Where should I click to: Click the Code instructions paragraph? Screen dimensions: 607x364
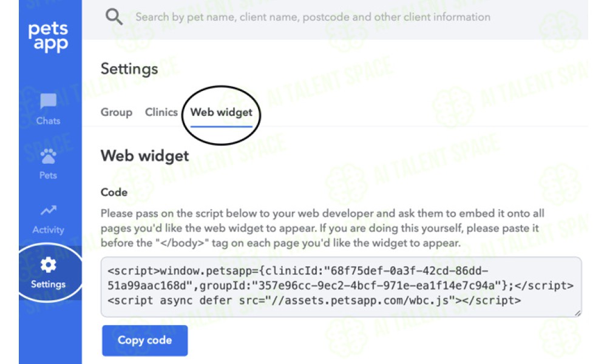[x=322, y=228]
